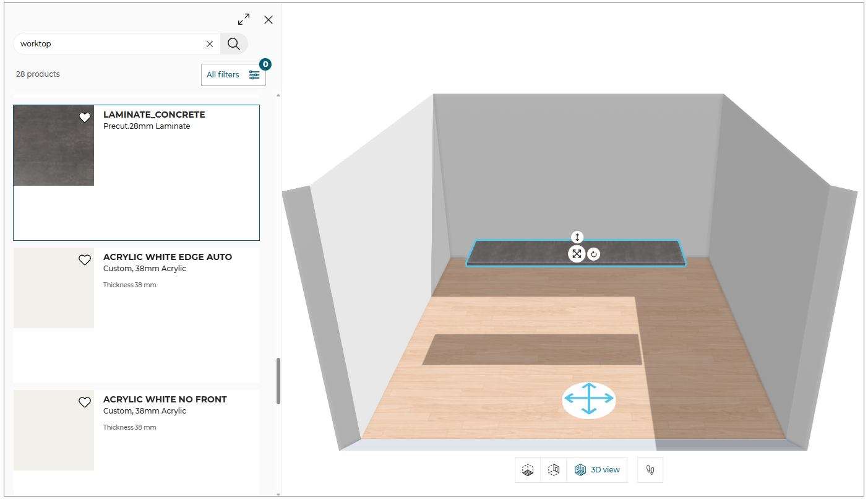Click the vertical height arrow above the worktop
The height and width of the screenshot is (499, 868).
[x=577, y=237]
